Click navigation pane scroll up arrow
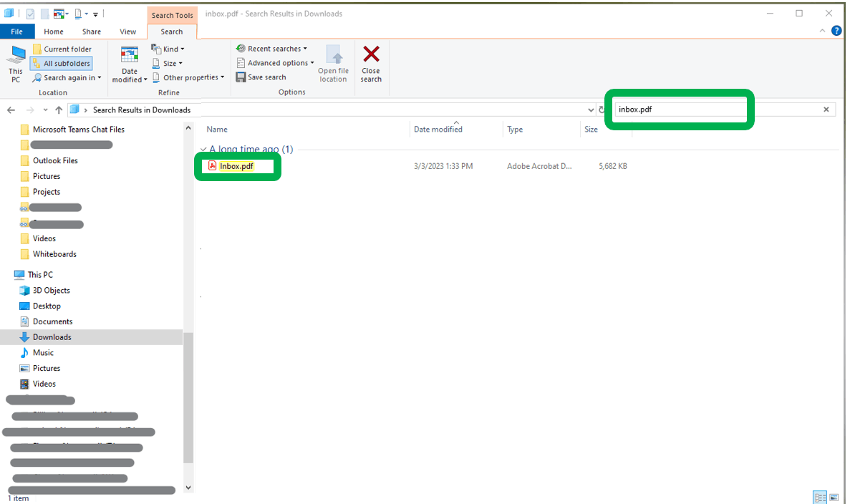This screenshot has height=504, width=850. tap(188, 128)
